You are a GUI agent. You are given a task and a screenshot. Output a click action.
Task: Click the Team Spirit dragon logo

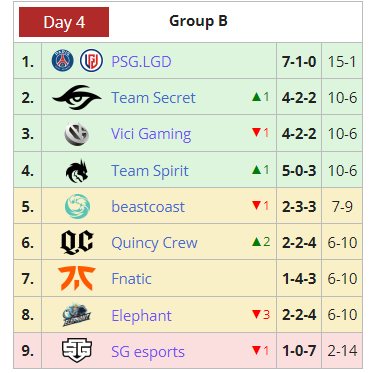77,171
